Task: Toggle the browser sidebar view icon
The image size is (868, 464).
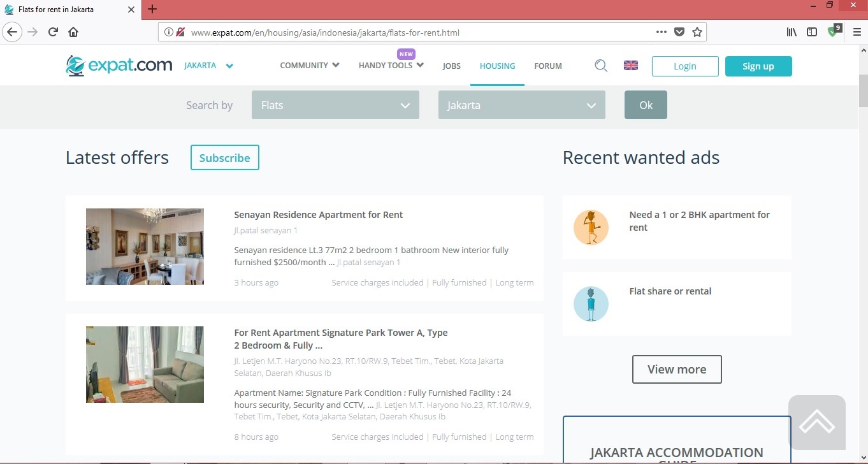Action: (x=811, y=32)
